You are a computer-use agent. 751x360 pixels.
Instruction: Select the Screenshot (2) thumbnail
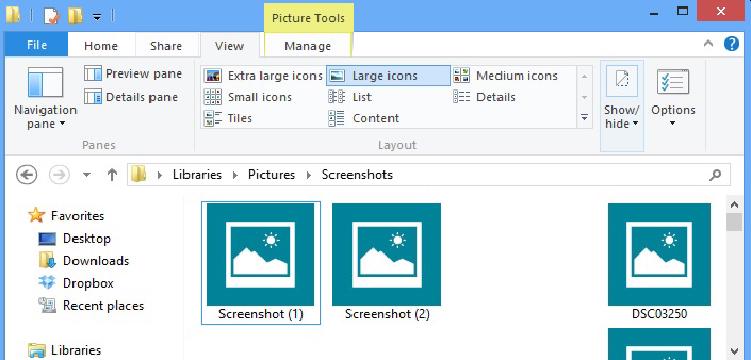point(386,262)
